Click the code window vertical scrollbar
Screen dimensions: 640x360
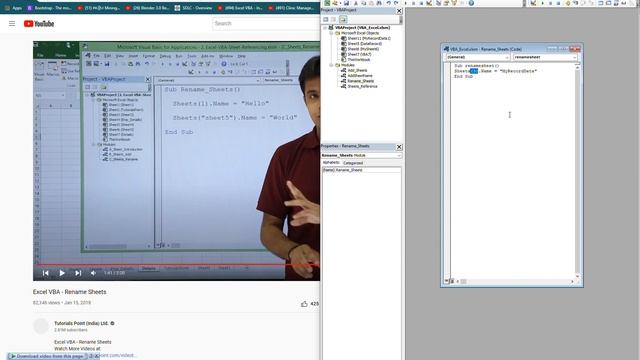point(577,170)
